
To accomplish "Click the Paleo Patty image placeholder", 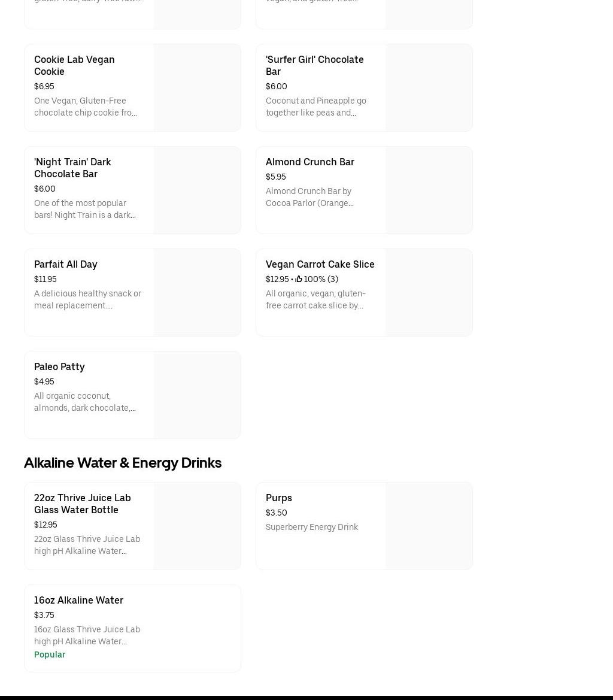I will click(x=197, y=395).
